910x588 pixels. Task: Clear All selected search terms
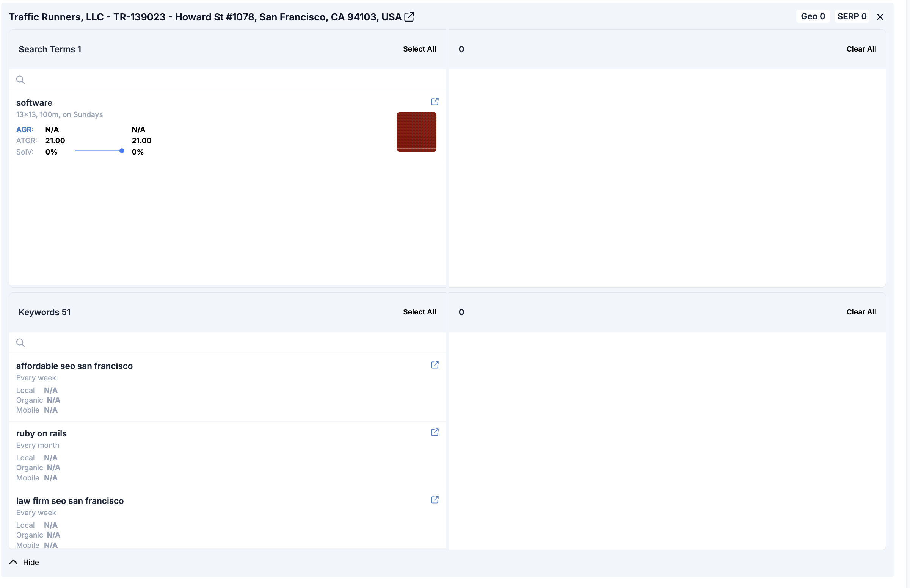click(861, 49)
